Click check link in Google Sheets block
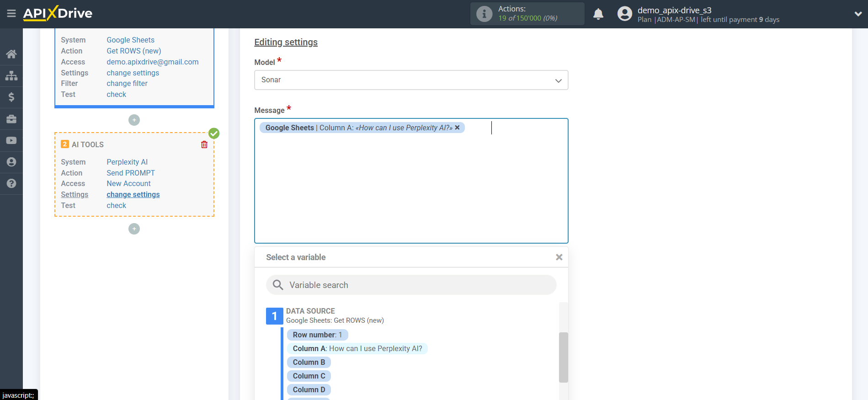Viewport: 868px width, 400px height. (117, 94)
